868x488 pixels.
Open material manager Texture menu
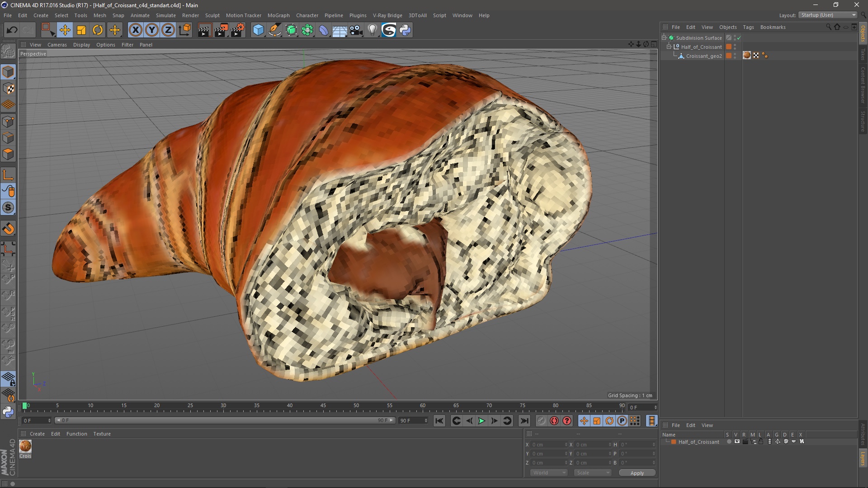point(102,434)
